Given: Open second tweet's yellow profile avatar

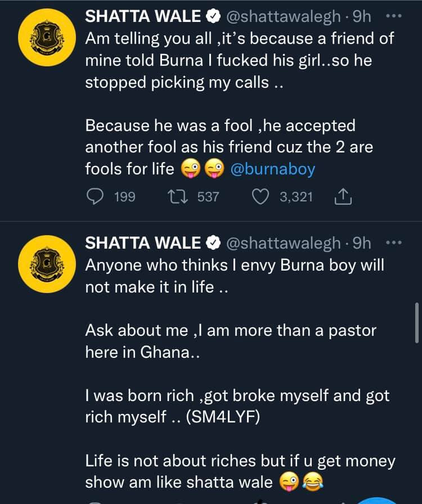Looking at the screenshot, I should (x=47, y=264).
